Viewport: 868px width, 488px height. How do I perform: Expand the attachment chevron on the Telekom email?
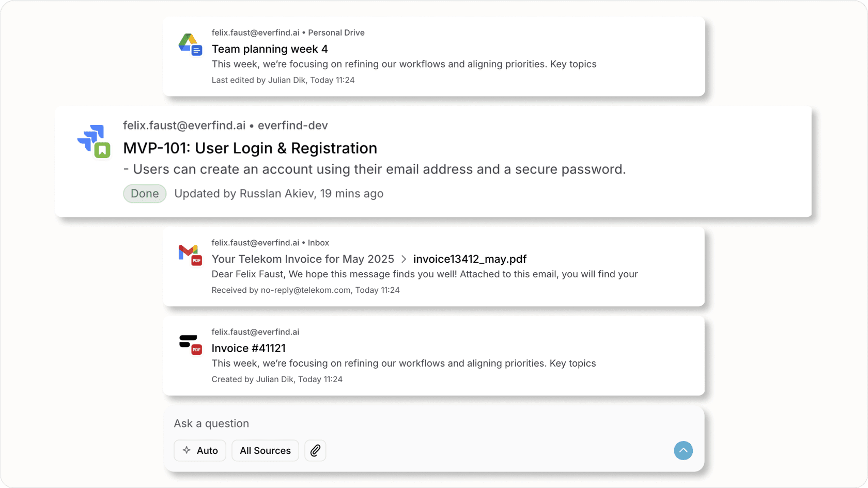click(x=403, y=259)
